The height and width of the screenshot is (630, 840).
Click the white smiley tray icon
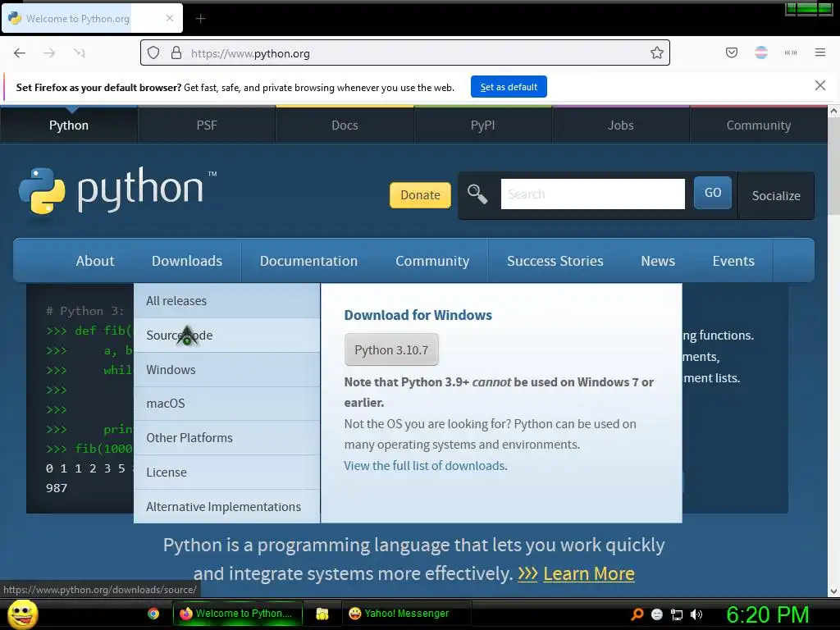pyautogui.click(x=657, y=614)
